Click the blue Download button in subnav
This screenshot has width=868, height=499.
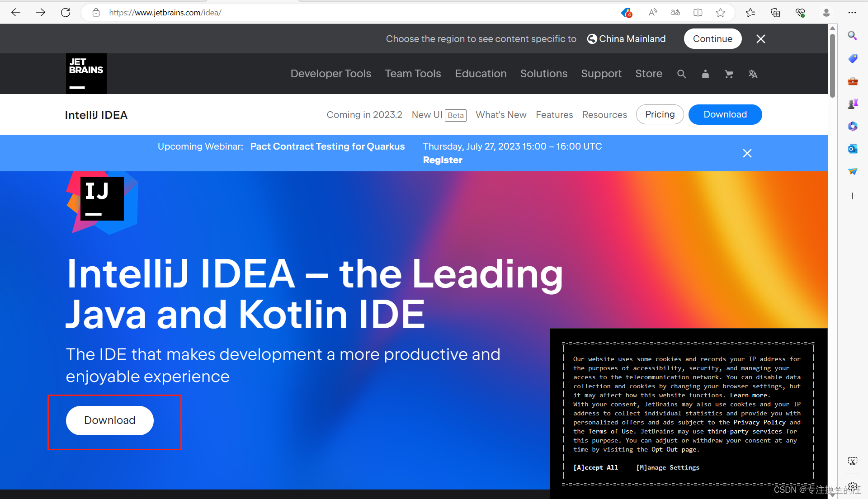point(725,114)
